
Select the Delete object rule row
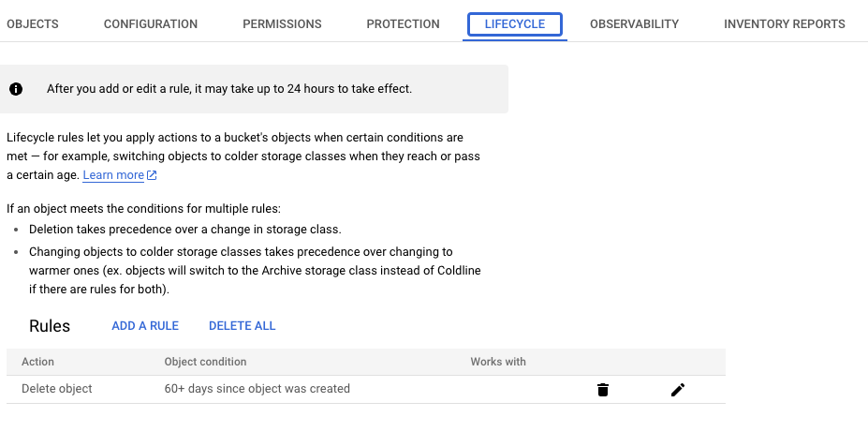57,389
